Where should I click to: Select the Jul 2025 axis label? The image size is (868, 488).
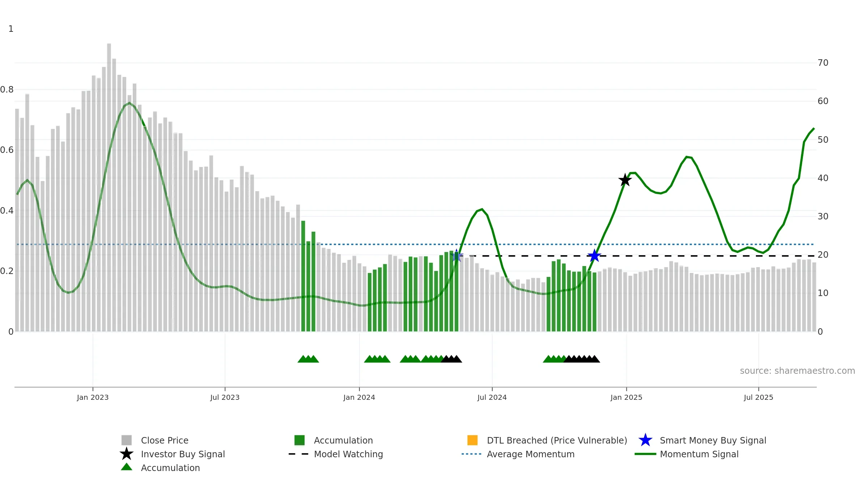coord(758,398)
